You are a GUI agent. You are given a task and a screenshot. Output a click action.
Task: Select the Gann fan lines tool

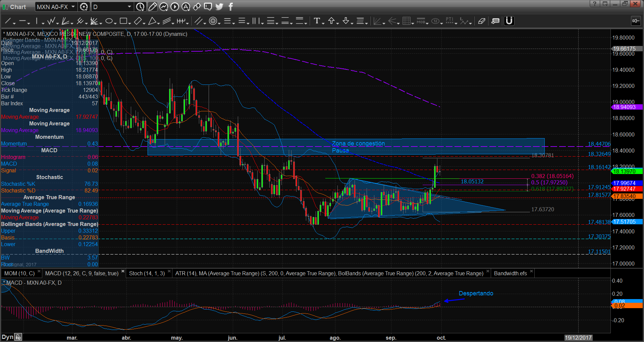(x=65, y=21)
